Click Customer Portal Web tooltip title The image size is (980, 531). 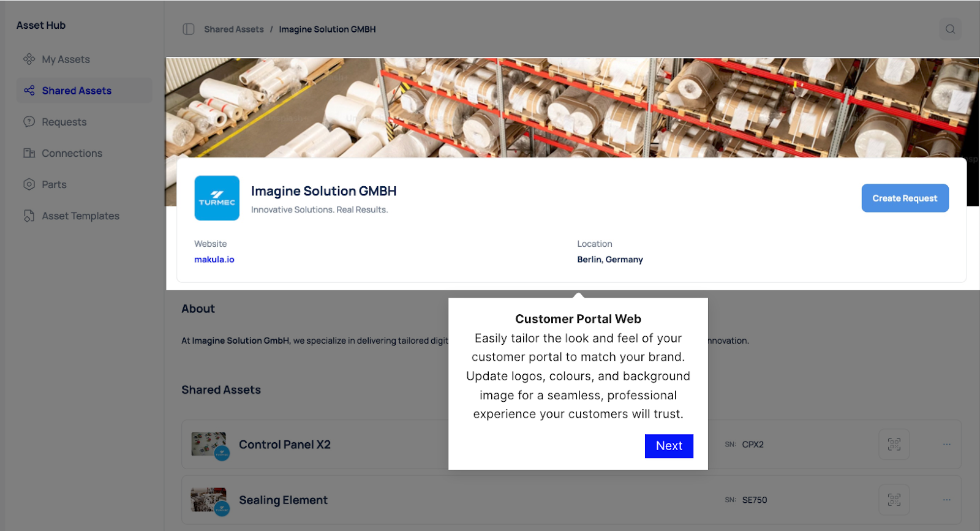tap(578, 319)
